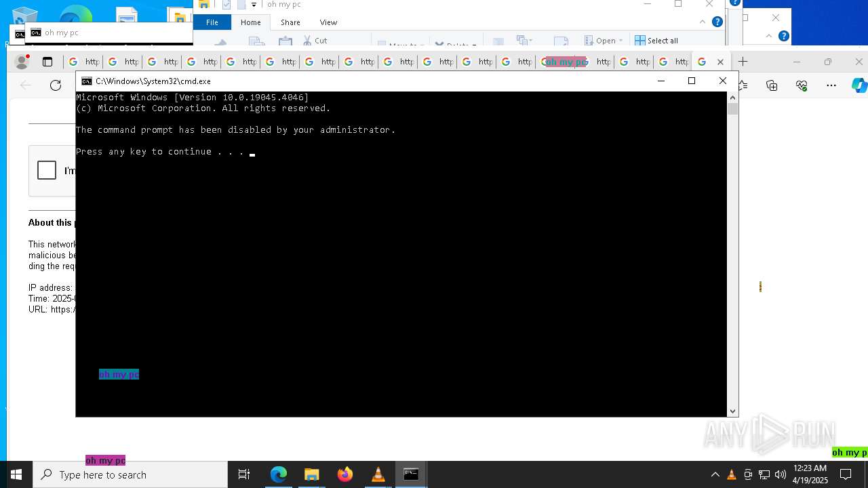
Task: Open Edge Settings and more ellipsis
Action: click(831, 85)
